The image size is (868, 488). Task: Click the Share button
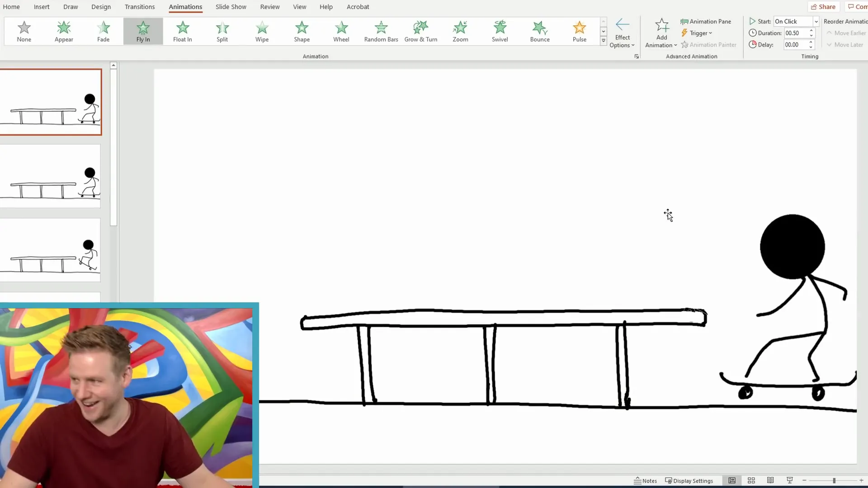(823, 7)
